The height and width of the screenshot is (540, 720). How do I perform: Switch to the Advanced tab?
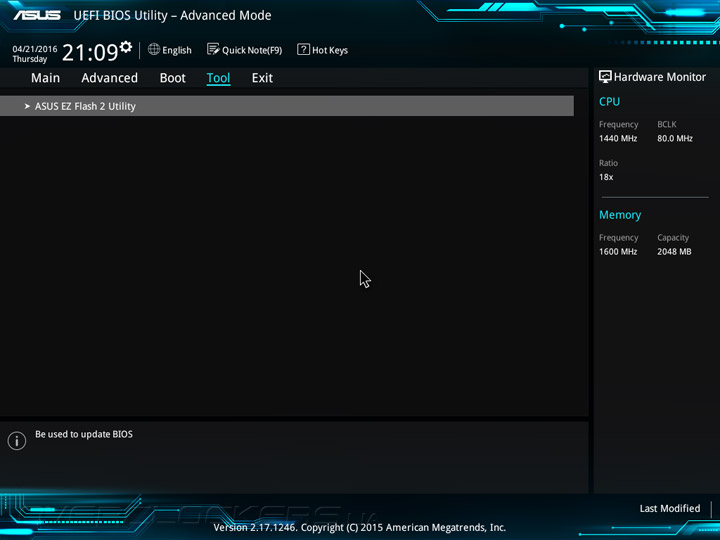coord(109,78)
